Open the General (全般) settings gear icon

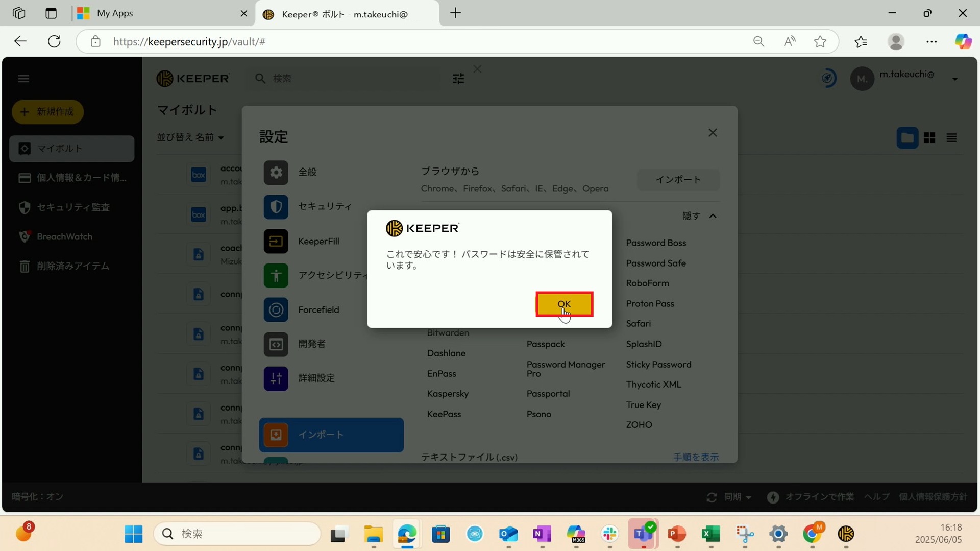coord(276,173)
